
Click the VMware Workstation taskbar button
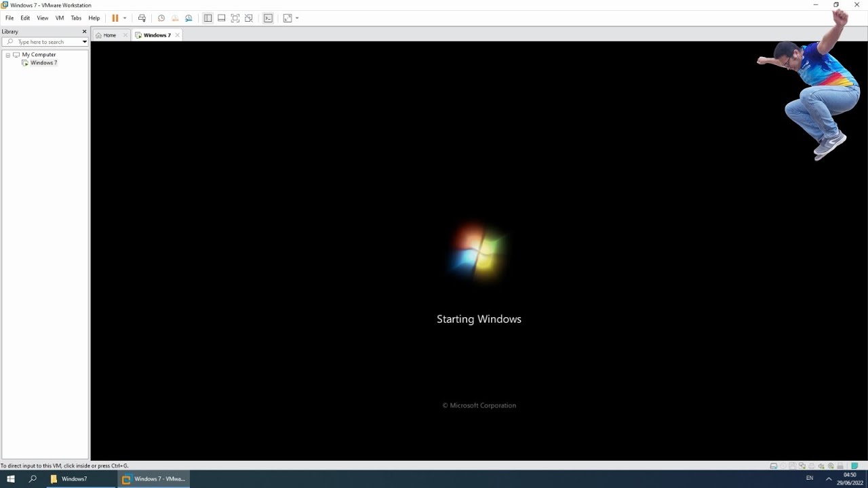[153, 479]
